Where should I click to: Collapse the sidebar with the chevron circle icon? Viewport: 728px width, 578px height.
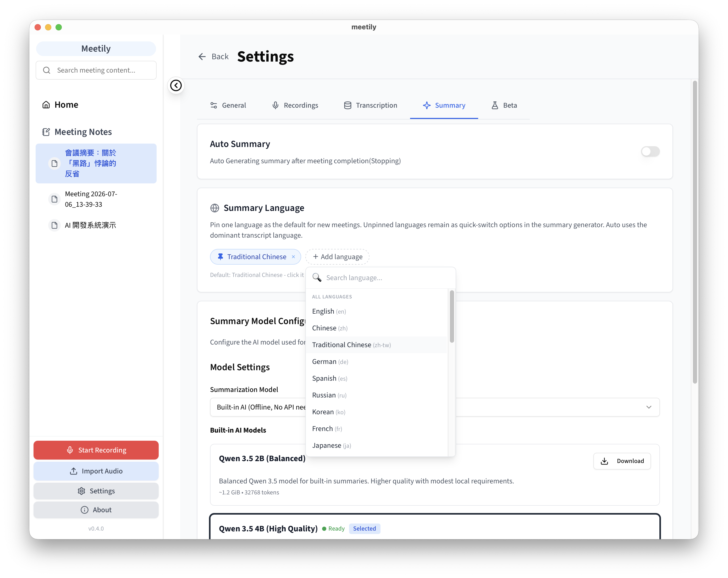[176, 85]
